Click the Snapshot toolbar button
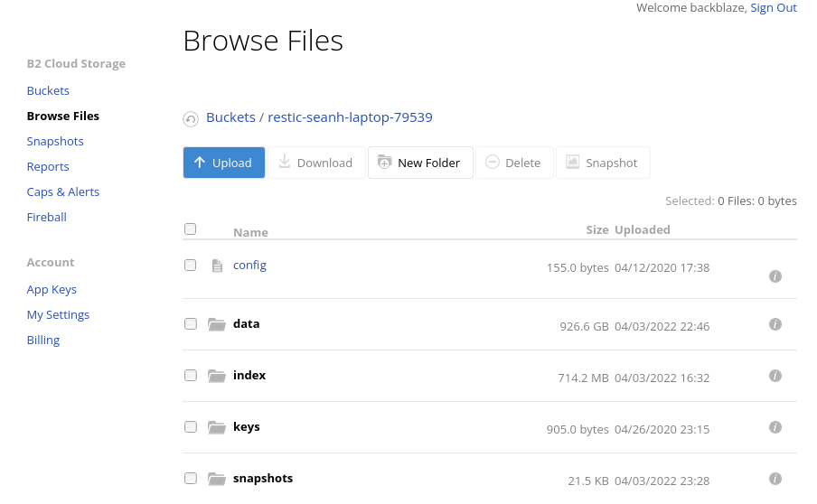Screen dimensions: 817x504 click(603, 163)
